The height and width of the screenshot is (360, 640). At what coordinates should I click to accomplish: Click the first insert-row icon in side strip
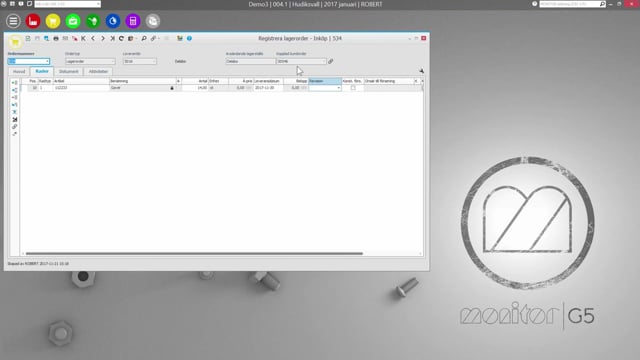[x=15, y=82]
